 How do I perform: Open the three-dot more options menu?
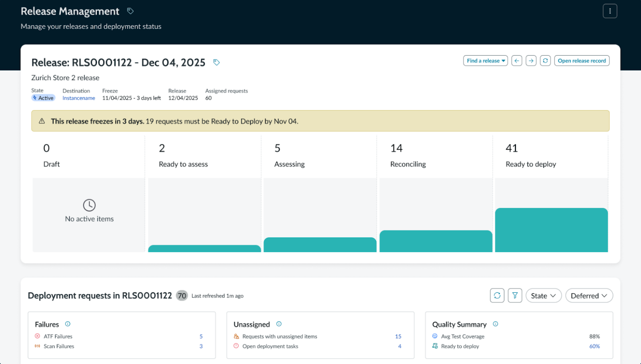[610, 11]
